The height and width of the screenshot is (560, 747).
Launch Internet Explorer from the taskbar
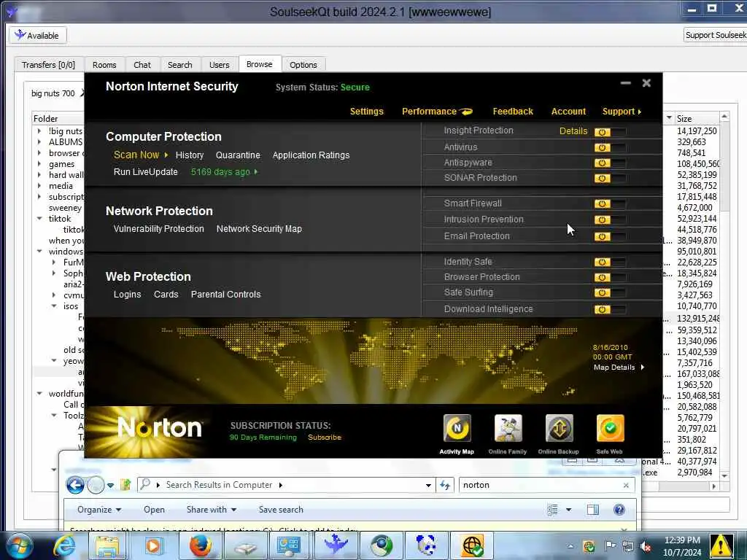pos(64,545)
